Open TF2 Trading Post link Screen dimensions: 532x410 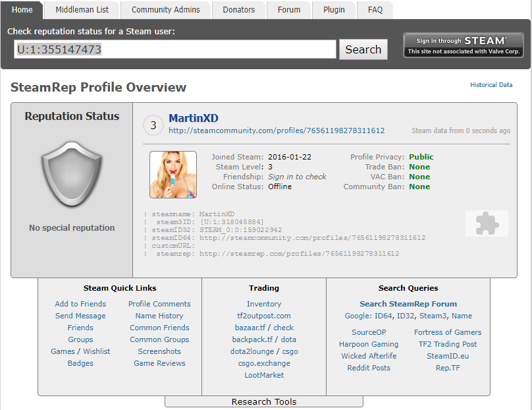[x=448, y=344]
